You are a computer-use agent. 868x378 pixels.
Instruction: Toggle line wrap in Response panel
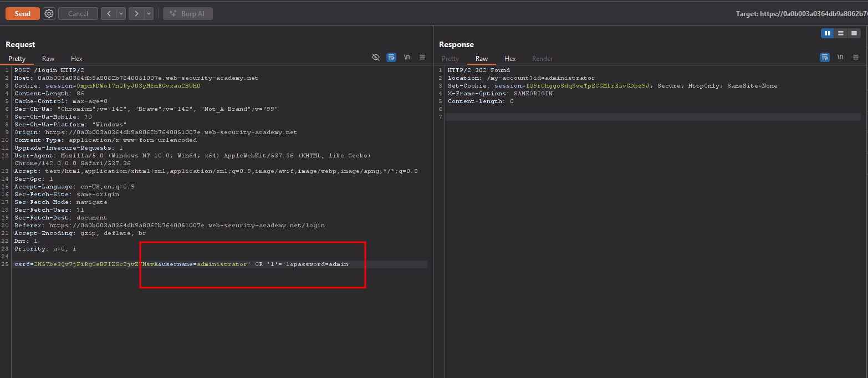pos(825,57)
